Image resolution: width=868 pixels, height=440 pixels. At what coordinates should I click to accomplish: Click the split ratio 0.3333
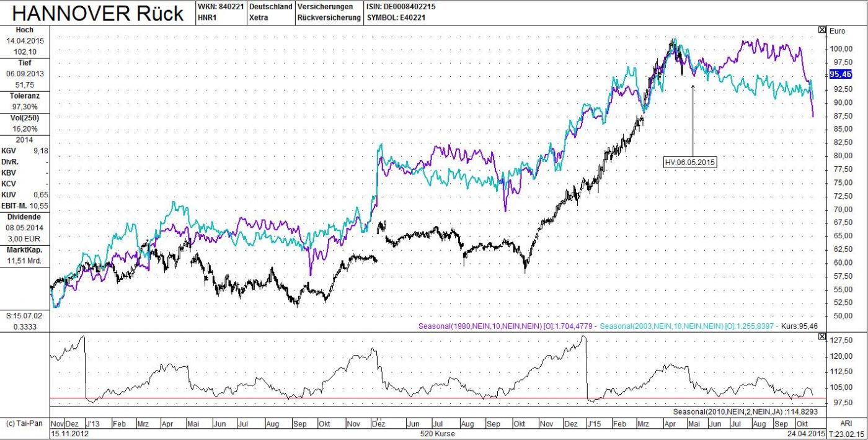(x=25, y=326)
